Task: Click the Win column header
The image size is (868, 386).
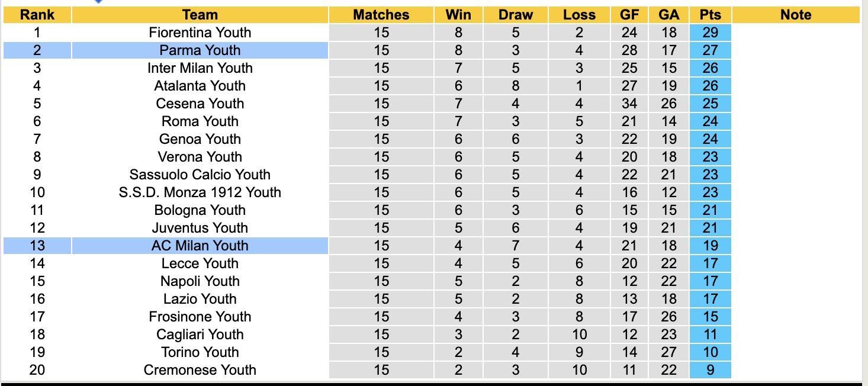Action: [x=458, y=15]
